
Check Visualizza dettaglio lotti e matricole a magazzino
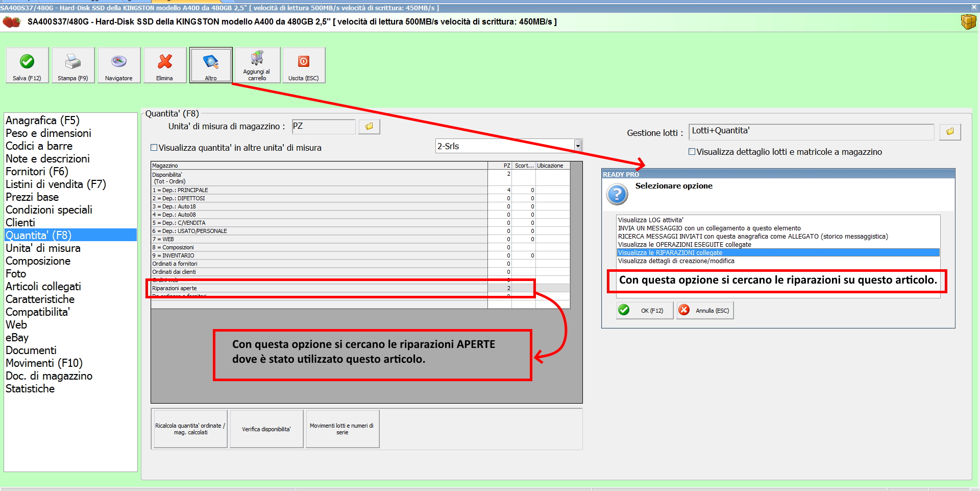[x=692, y=152]
